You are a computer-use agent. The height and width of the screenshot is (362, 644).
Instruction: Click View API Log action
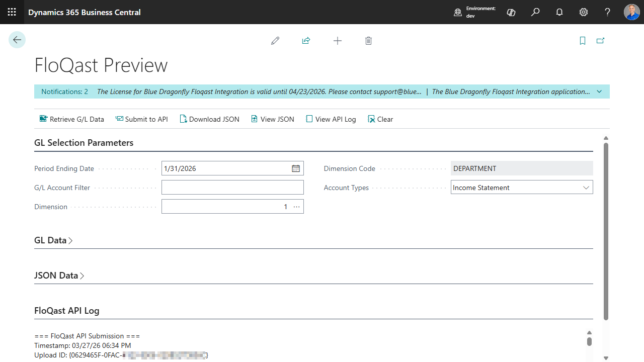pyautogui.click(x=331, y=119)
